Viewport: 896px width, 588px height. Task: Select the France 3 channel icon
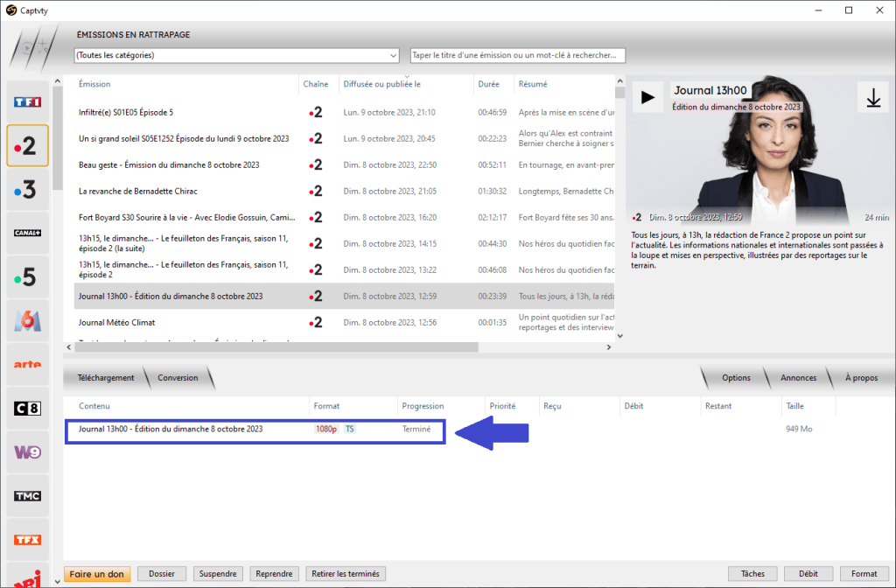click(x=27, y=189)
